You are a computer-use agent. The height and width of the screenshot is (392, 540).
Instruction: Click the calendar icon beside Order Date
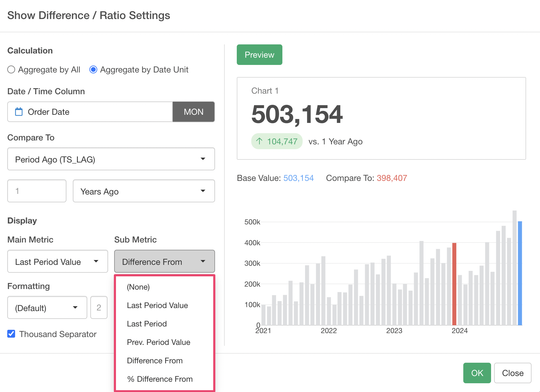[19, 112]
